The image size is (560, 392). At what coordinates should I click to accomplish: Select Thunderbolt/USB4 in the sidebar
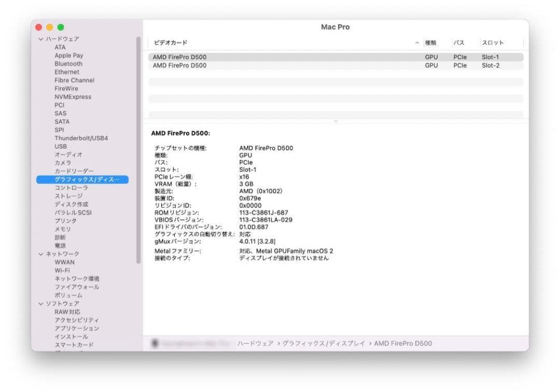pyautogui.click(x=81, y=138)
